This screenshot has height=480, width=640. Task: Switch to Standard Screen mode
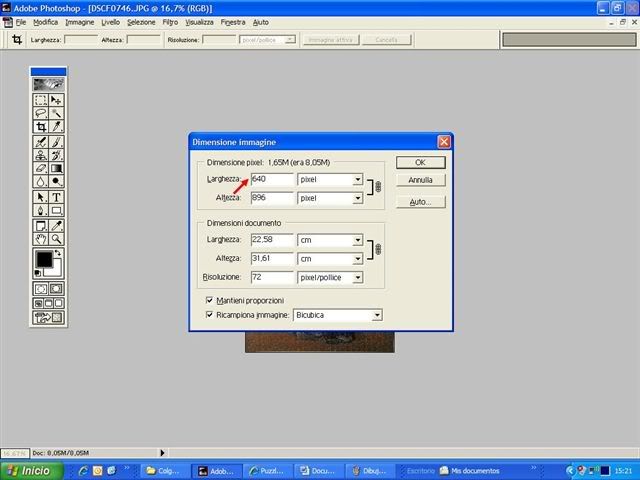click(x=38, y=303)
